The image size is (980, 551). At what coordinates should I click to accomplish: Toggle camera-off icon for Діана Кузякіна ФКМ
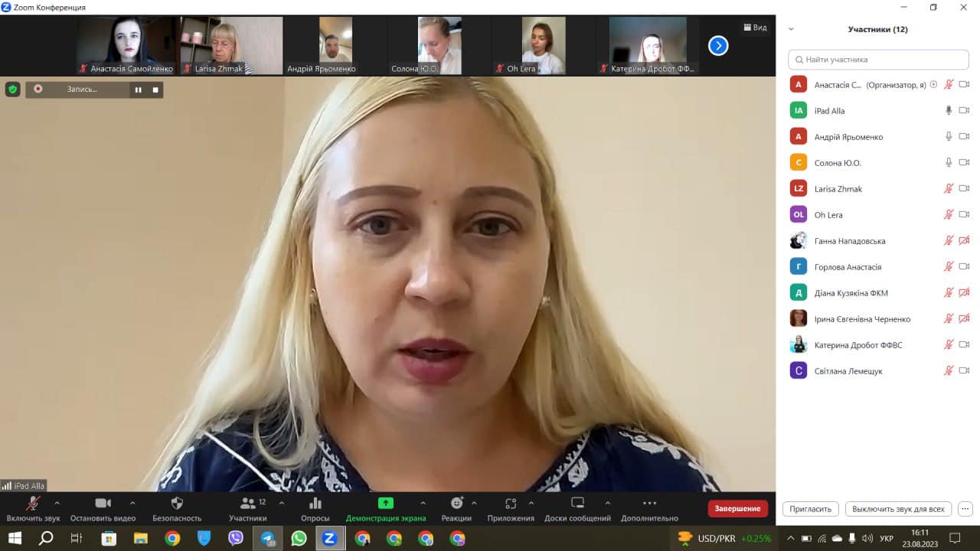pos(964,293)
